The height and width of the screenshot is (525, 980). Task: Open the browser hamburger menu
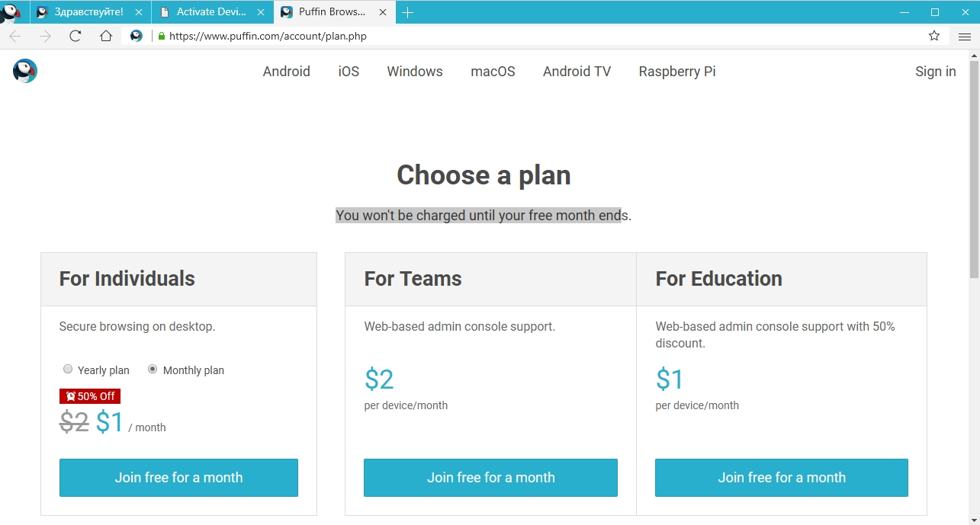(965, 36)
